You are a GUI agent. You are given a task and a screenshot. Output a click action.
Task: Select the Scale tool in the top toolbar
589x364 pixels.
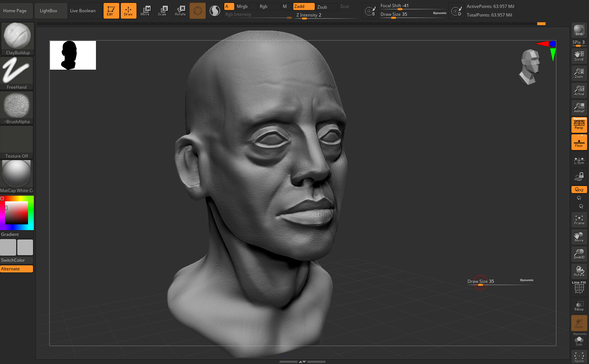[x=162, y=10]
